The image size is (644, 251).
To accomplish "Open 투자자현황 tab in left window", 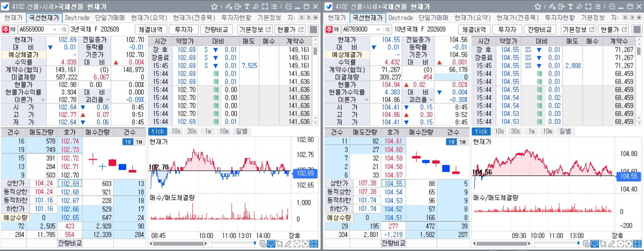I will [x=236, y=18].
